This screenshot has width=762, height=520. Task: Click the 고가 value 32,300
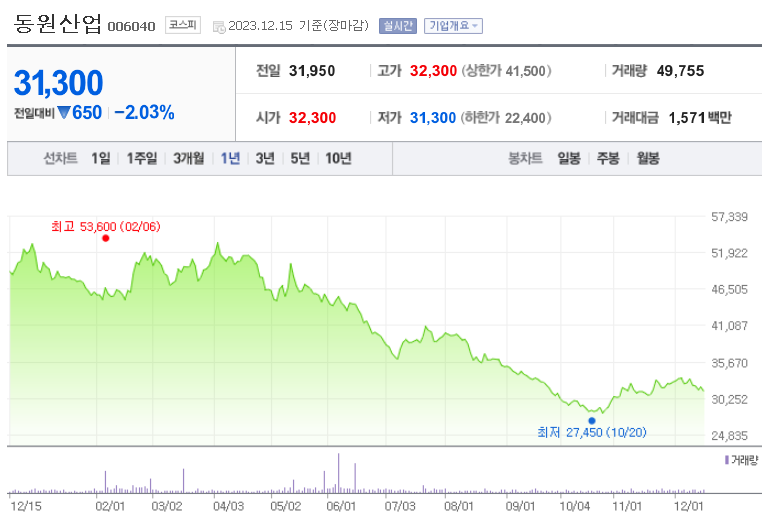coord(433,71)
